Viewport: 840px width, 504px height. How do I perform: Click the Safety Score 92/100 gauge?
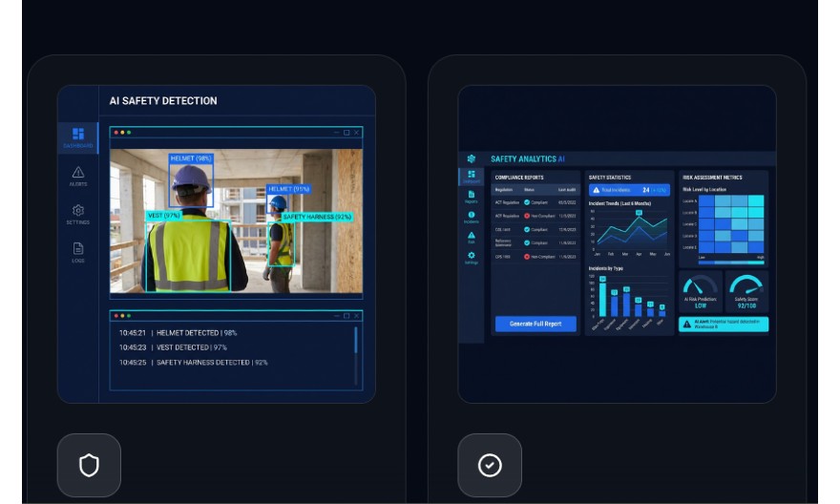(x=746, y=292)
